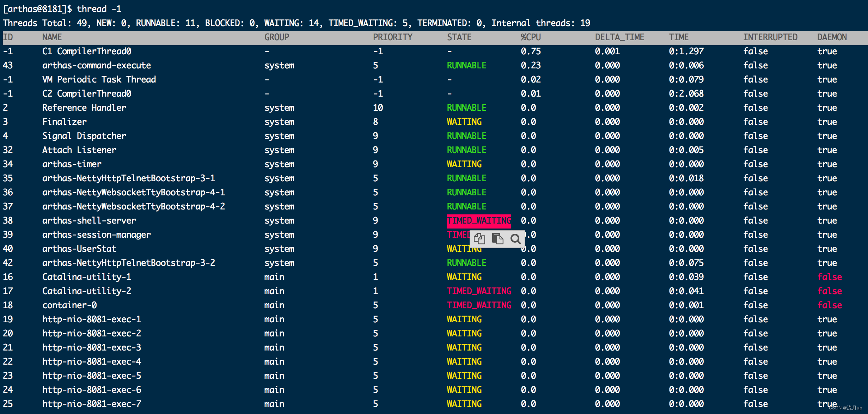Click the STATE column header
Viewport: 868px width, 414px height.
[x=459, y=37]
